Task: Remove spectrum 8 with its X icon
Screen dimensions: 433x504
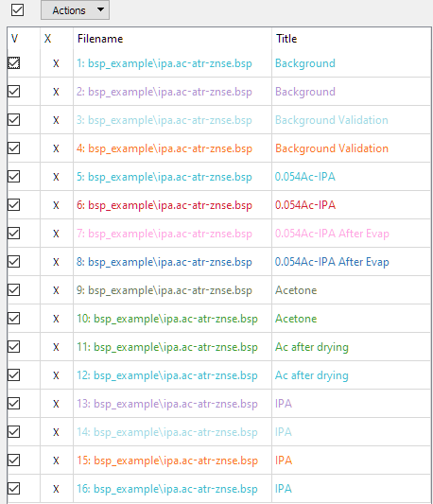Action: click(x=56, y=262)
